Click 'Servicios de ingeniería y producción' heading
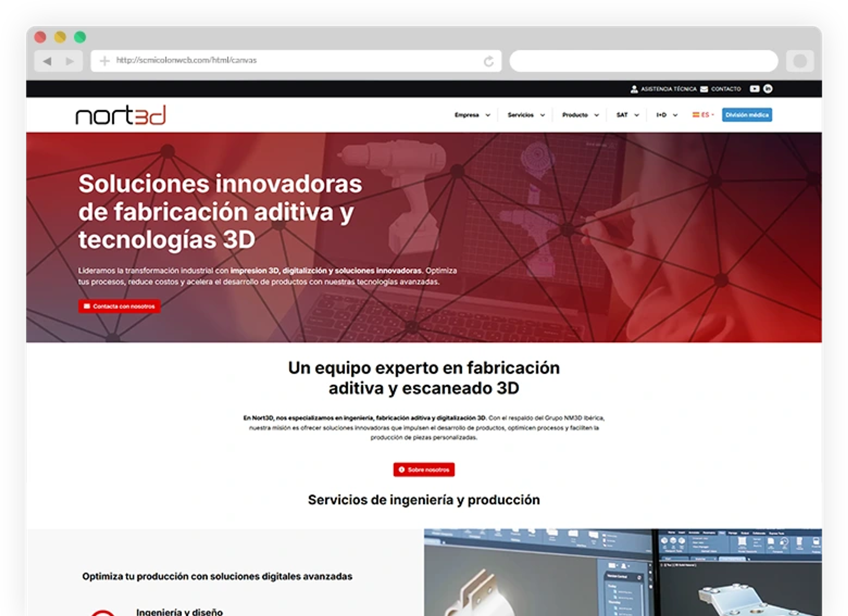Image resolution: width=848 pixels, height=616 pixels. [x=424, y=500]
